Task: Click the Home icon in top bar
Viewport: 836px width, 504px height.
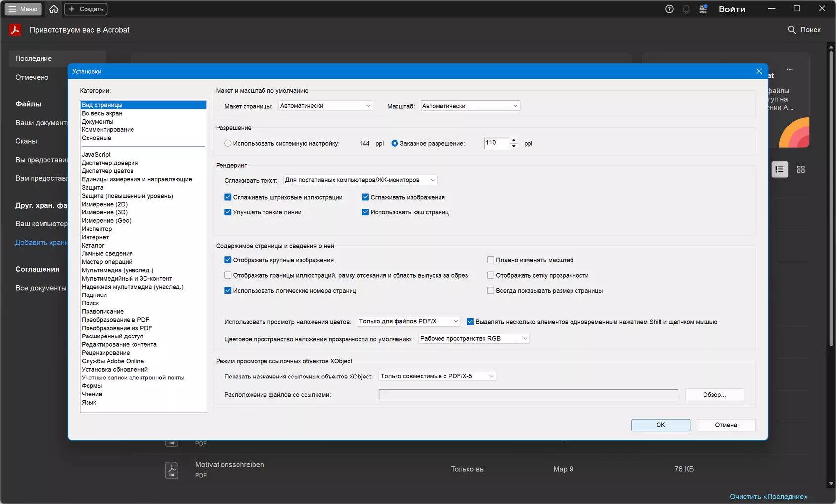Action: [54, 9]
